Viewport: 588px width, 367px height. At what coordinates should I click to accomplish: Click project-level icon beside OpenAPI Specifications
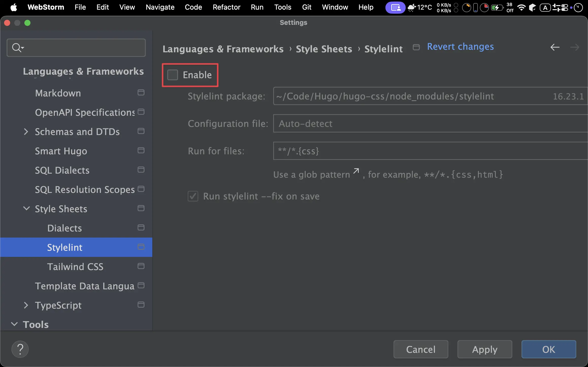tap(141, 112)
